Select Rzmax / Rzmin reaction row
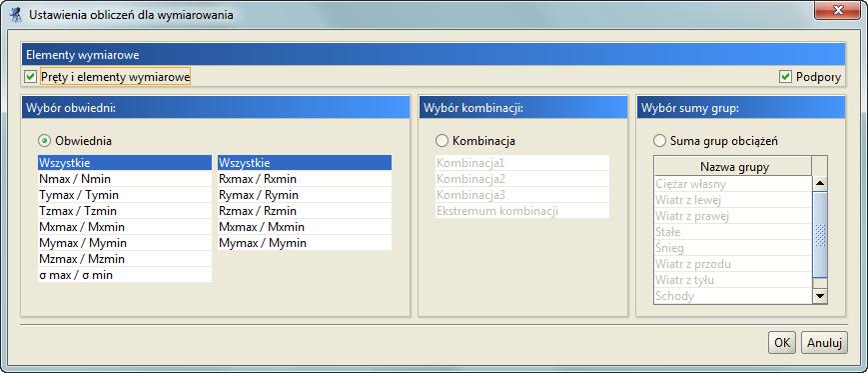 pos(305,211)
